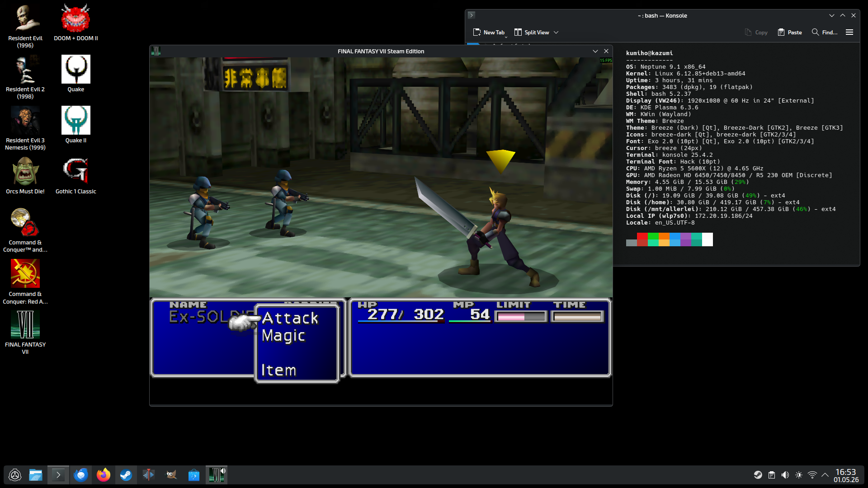
Task: Select the Resident Evil 2 (1998) desktop icon
Action: [x=25, y=77]
